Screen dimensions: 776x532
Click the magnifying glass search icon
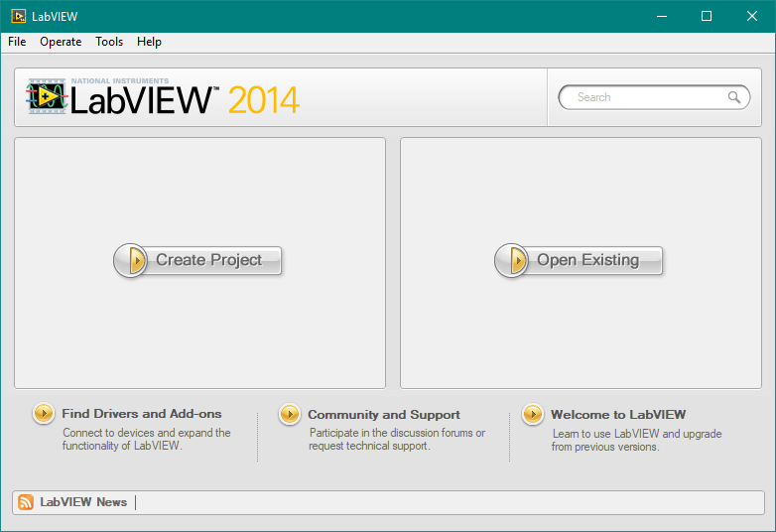coord(734,97)
